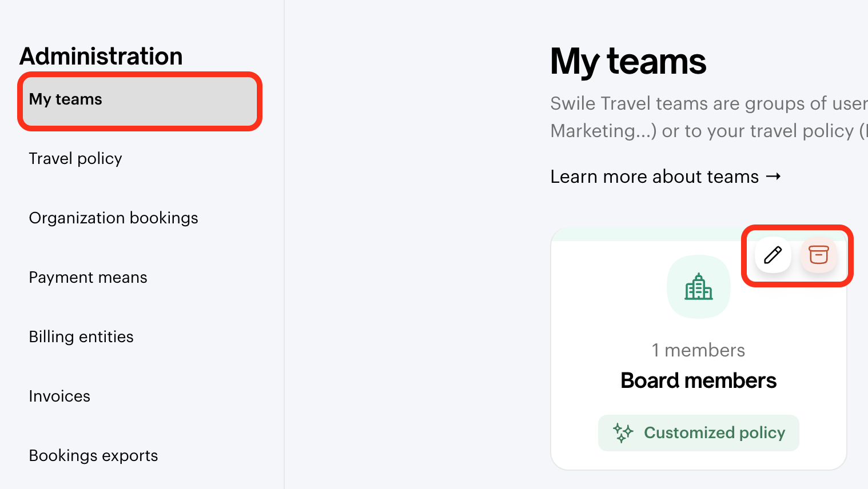868x489 pixels.
Task: Click the archive box icon on team card
Action: [818, 255]
